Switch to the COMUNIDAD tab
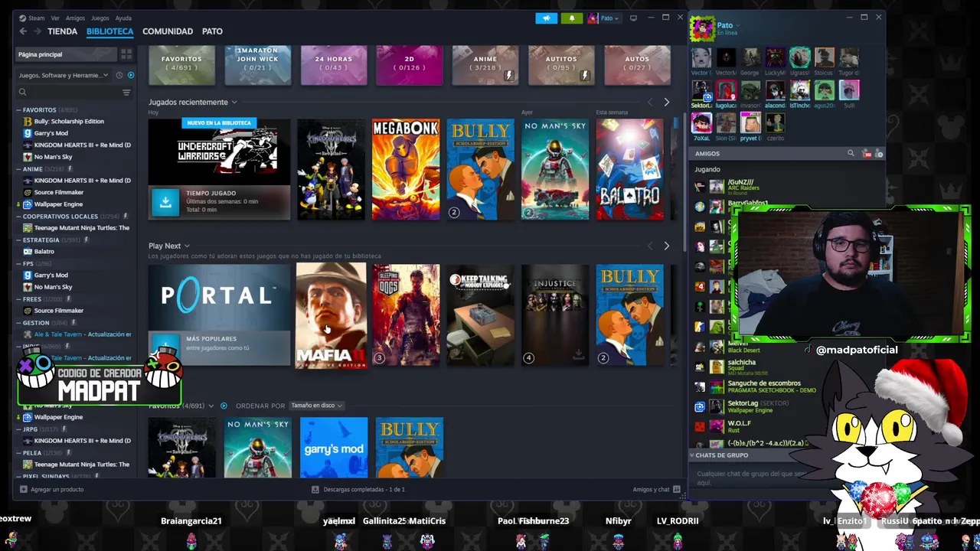The width and height of the screenshot is (980, 551). (168, 31)
